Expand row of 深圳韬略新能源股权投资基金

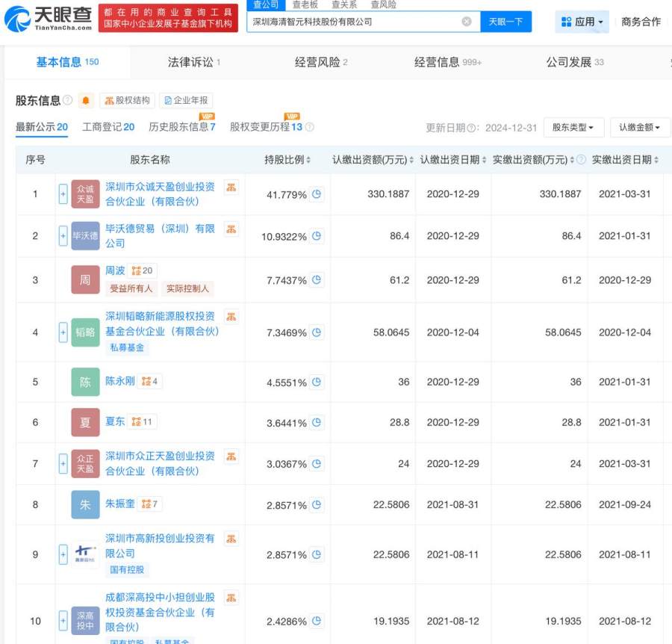tap(63, 332)
